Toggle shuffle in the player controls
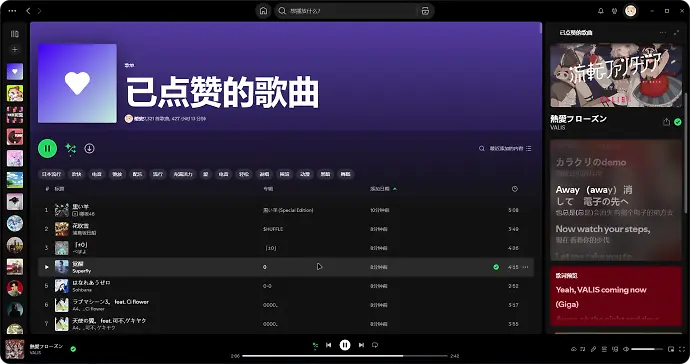 tap(315, 346)
